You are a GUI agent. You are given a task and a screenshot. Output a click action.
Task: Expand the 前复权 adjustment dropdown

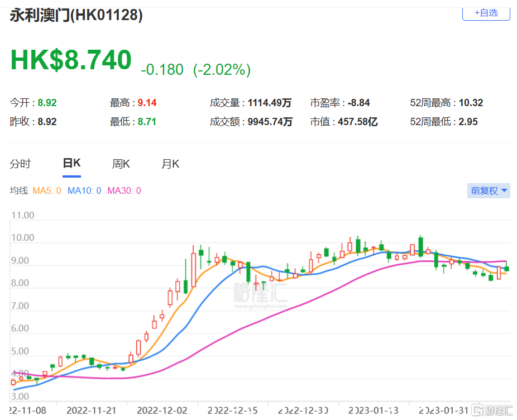489,190
